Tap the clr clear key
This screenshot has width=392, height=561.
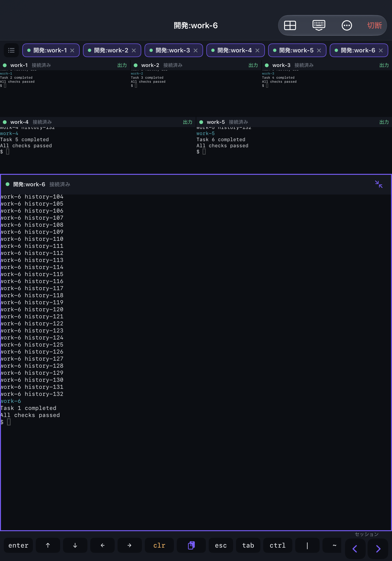[x=159, y=545]
